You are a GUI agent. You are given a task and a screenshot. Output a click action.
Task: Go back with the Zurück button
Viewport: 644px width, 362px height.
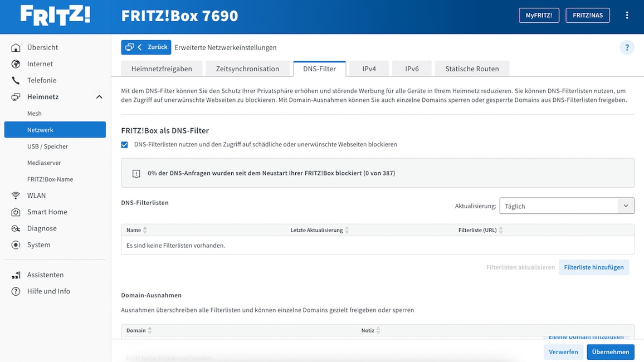pos(146,47)
